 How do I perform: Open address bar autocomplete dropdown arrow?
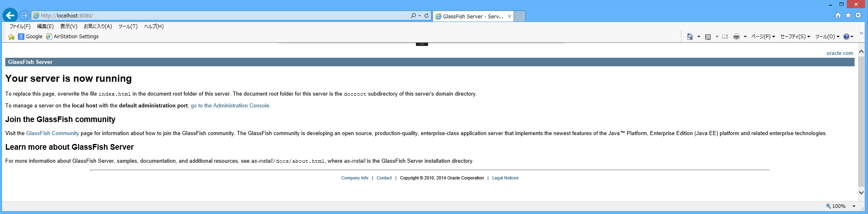point(420,16)
